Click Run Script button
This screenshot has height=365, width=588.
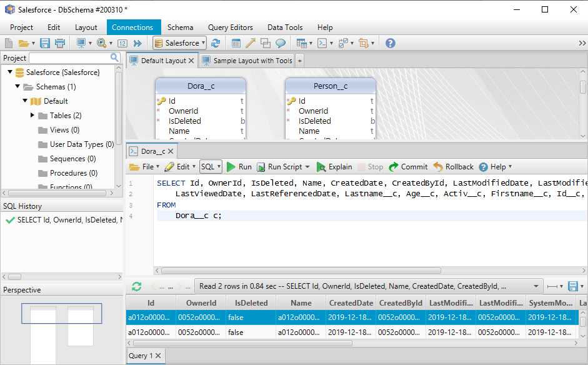[280, 167]
